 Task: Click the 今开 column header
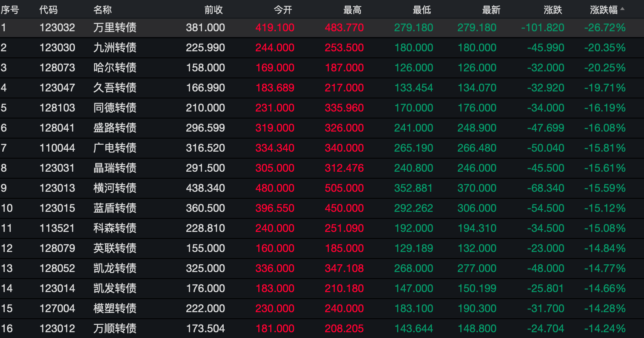point(283,10)
